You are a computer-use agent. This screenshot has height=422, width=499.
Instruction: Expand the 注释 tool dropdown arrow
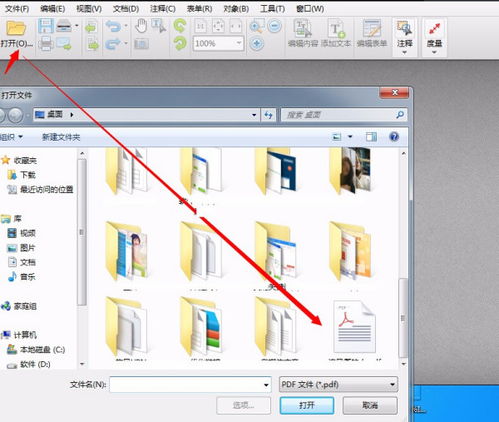tap(405, 53)
